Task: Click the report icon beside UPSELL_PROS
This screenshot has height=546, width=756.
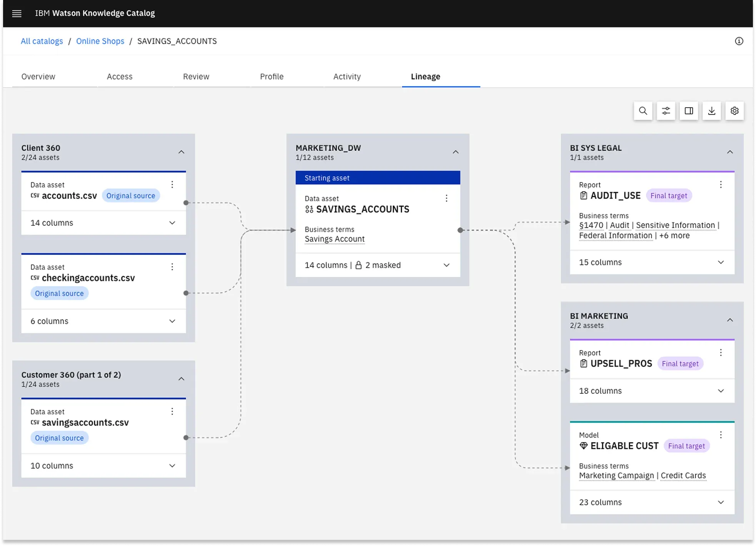Action: (583, 364)
